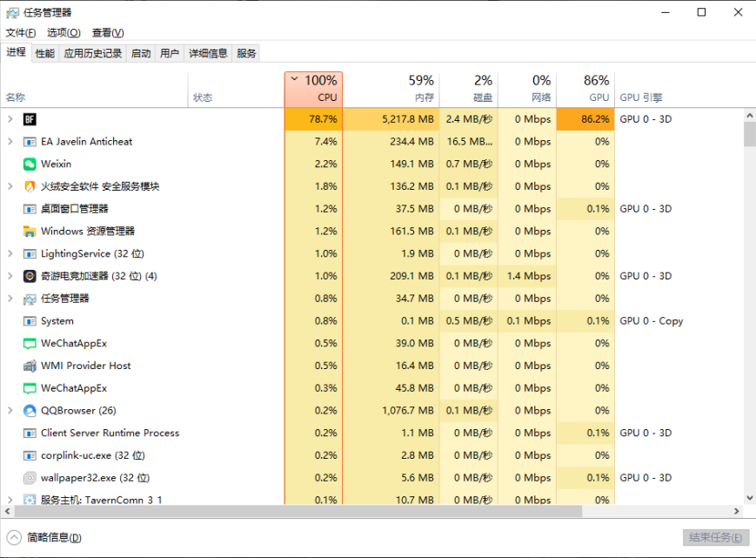Viewport: 756px width, 558px height.
Task: Click the 结束任务 button
Action: point(715,538)
